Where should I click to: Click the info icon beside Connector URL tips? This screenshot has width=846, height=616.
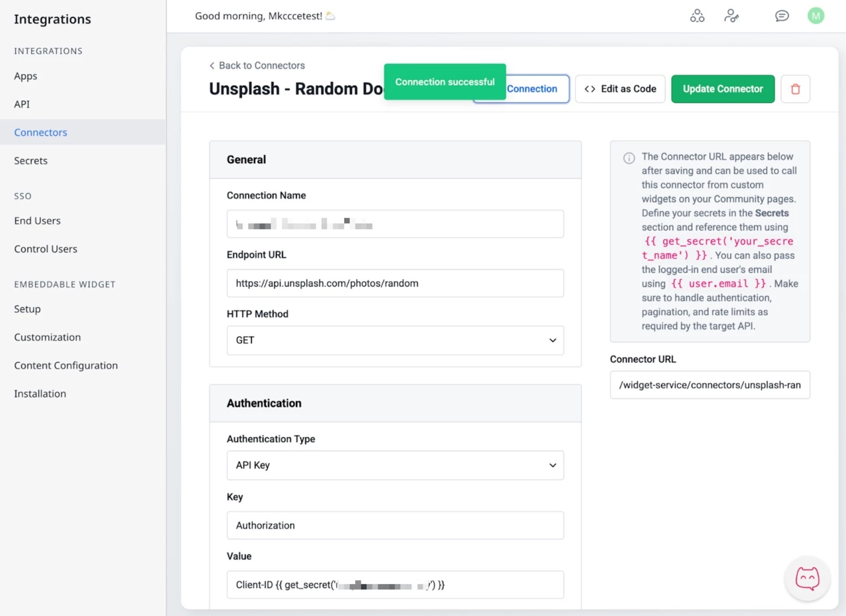[x=629, y=158]
